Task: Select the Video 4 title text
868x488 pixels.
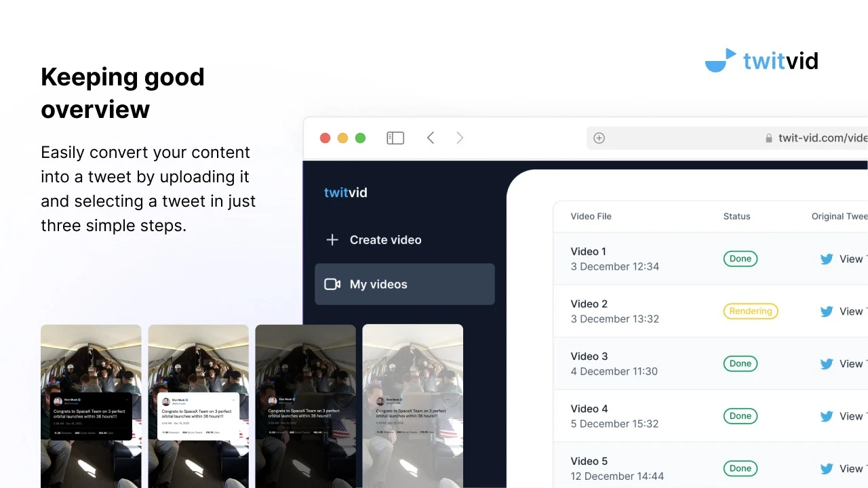Action: 589,409
